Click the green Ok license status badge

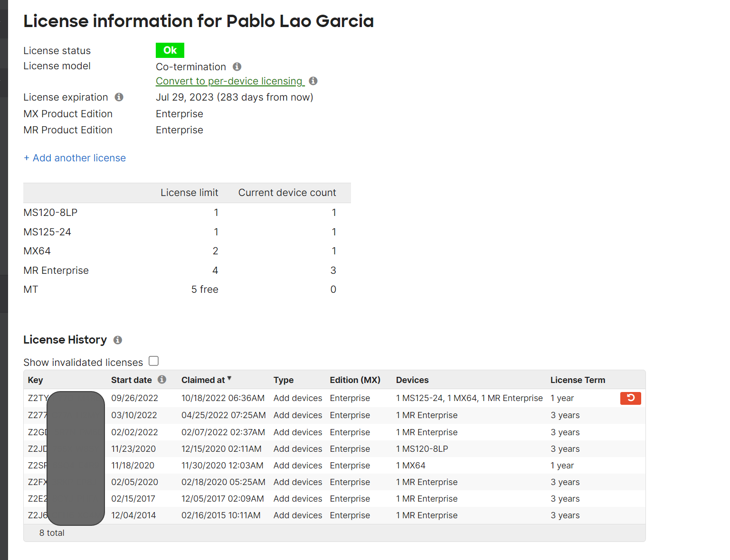pyautogui.click(x=170, y=50)
